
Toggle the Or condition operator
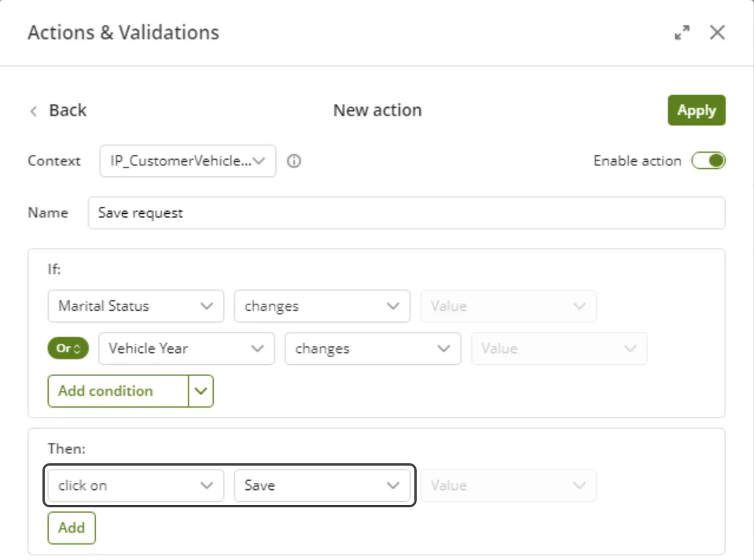coord(68,348)
